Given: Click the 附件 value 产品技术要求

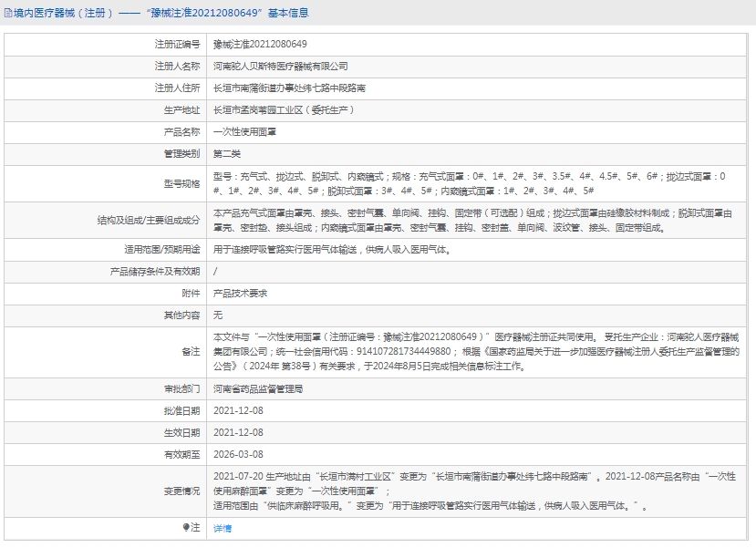Looking at the screenshot, I should [x=240, y=293].
